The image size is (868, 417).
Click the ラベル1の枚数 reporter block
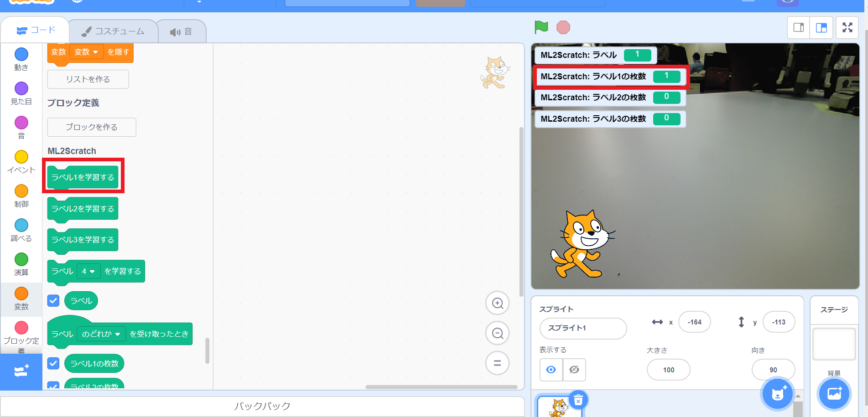click(94, 364)
